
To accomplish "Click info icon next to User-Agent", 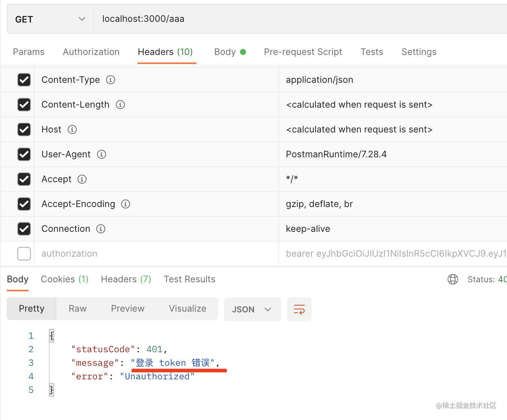I will (x=102, y=154).
